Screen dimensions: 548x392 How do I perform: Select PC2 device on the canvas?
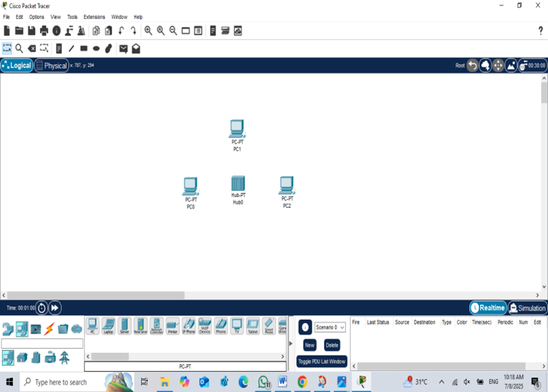(287, 185)
